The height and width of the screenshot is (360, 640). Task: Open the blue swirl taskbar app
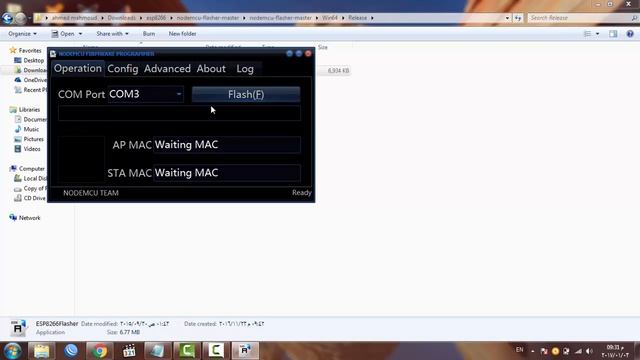click(x=71, y=351)
